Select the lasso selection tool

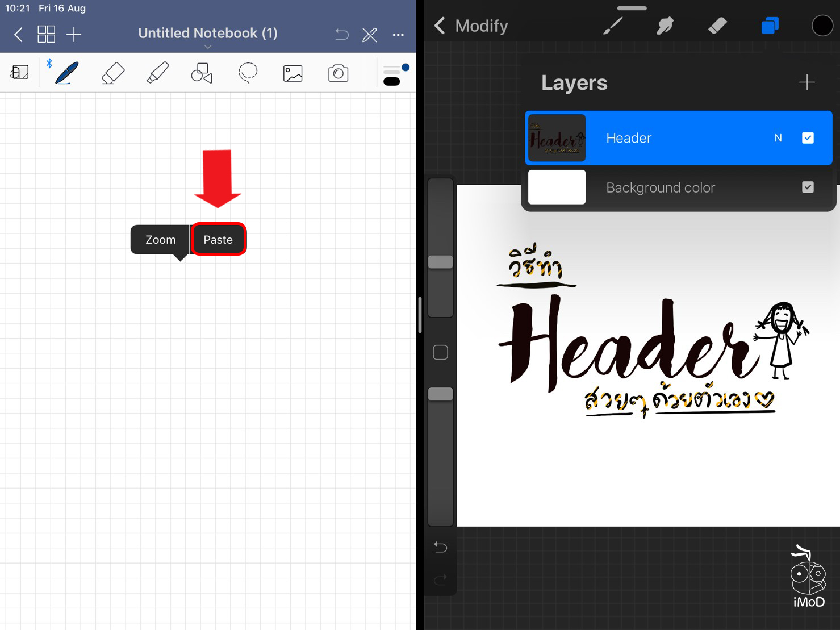tap(248, 73)
